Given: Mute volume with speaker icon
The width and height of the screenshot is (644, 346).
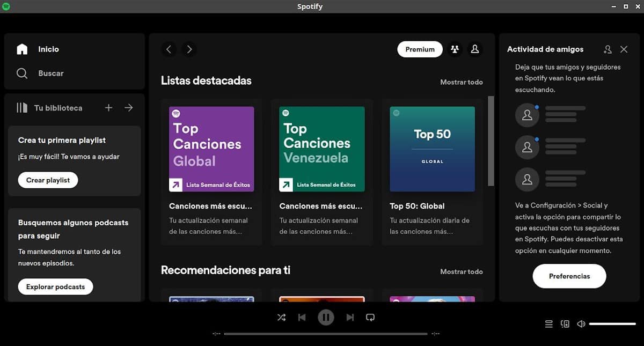Looking at the screenshot, I should click(581, 324).
